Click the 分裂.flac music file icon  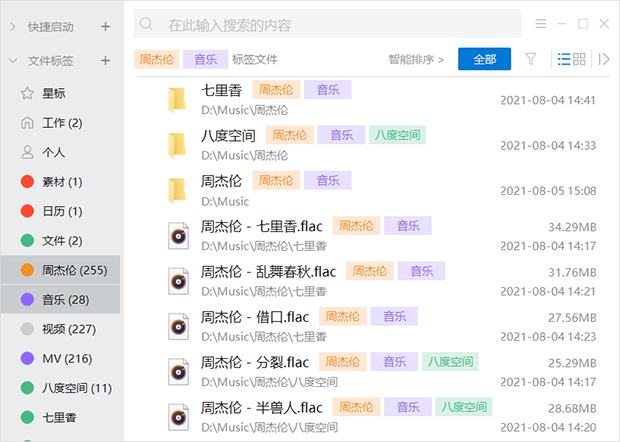pyautogui.click(x=178, y=372)
